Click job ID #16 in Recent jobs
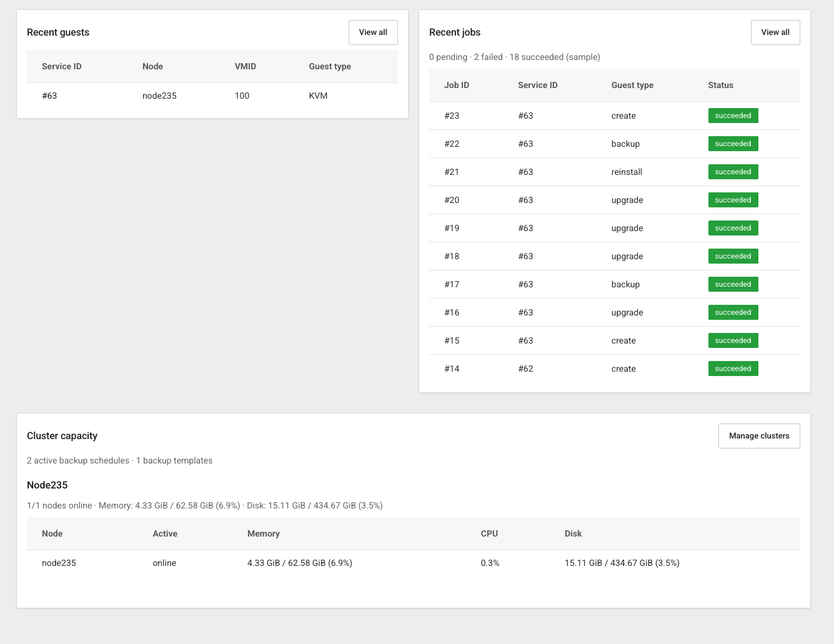The width and height of the screenshot is (834, 644). 452,312
